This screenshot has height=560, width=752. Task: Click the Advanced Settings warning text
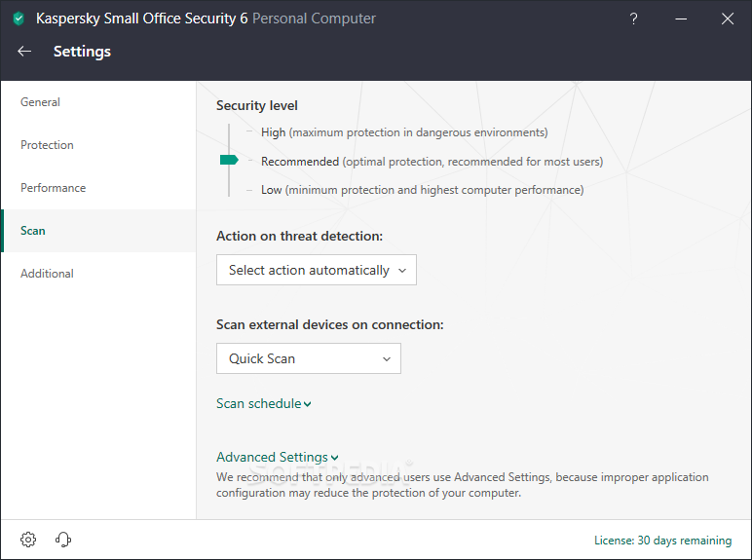[463, 485]
